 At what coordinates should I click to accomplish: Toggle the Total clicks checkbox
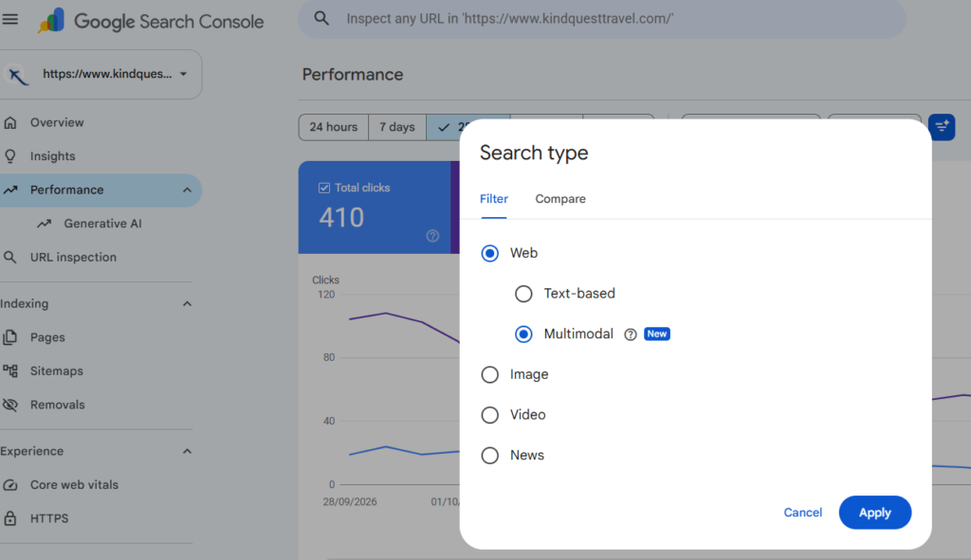click(324, 188)
